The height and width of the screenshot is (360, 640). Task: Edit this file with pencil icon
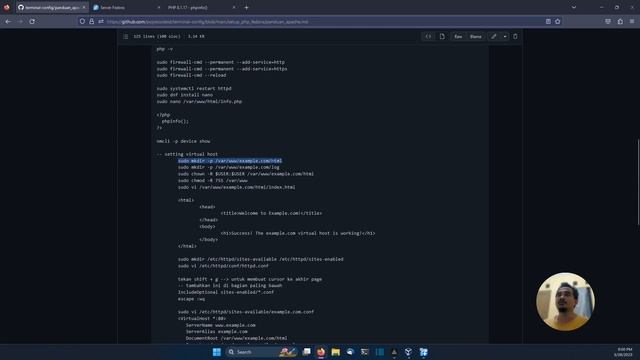(493, 36)
